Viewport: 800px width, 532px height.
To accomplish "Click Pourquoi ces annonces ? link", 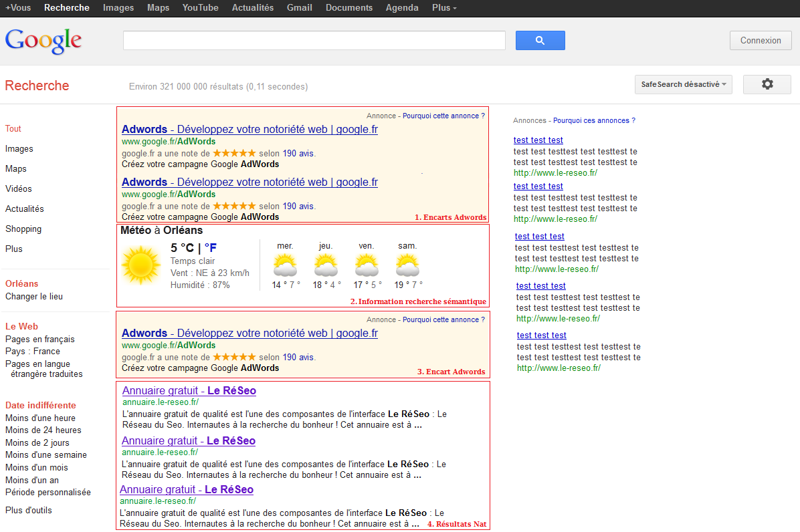I will [x=595, y=120].
